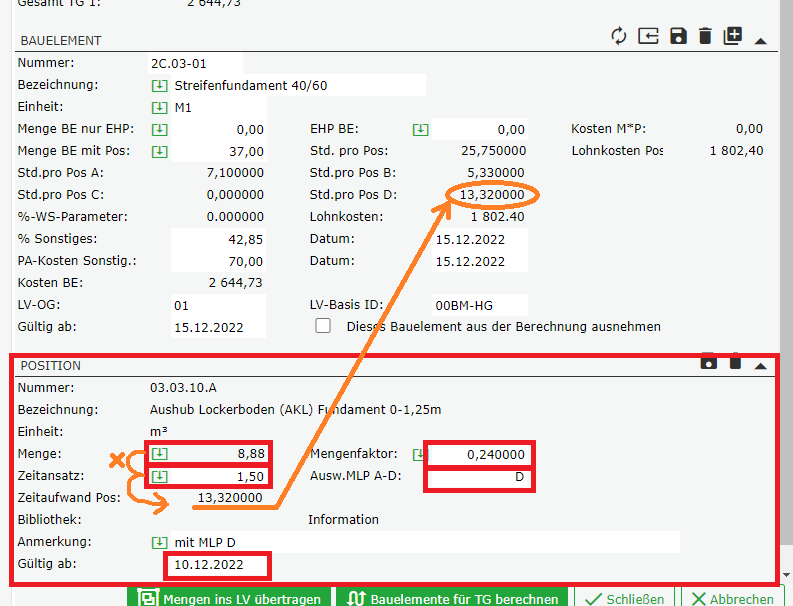
Task: Collapse the Bauelement section
Action: 761,41
